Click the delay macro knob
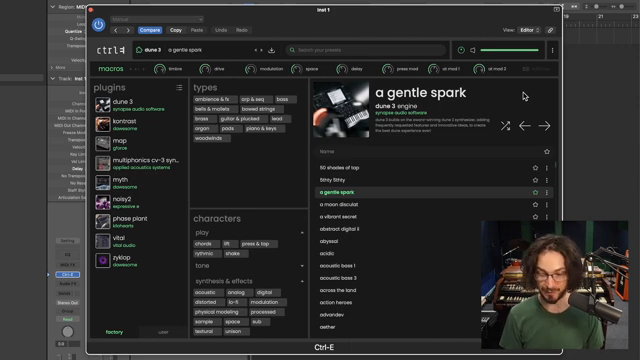The image size is (640, 360). click(342, 69)
